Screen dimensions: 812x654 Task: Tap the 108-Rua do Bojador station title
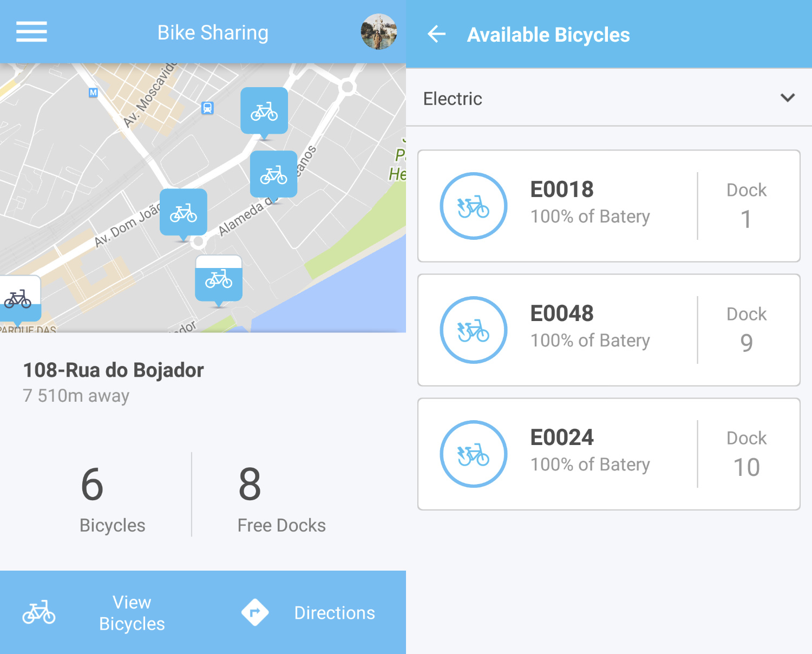114,370
